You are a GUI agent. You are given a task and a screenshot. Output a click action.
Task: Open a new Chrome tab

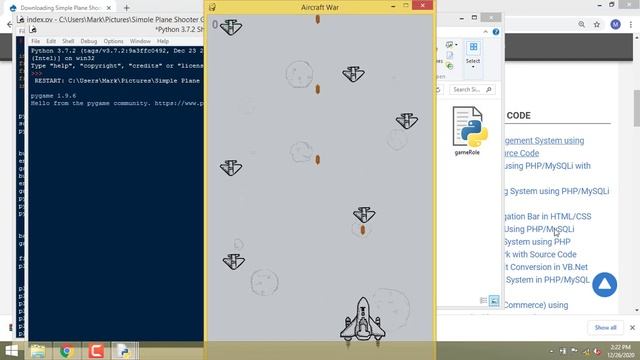pyautogui.click(x=126, y=8)
